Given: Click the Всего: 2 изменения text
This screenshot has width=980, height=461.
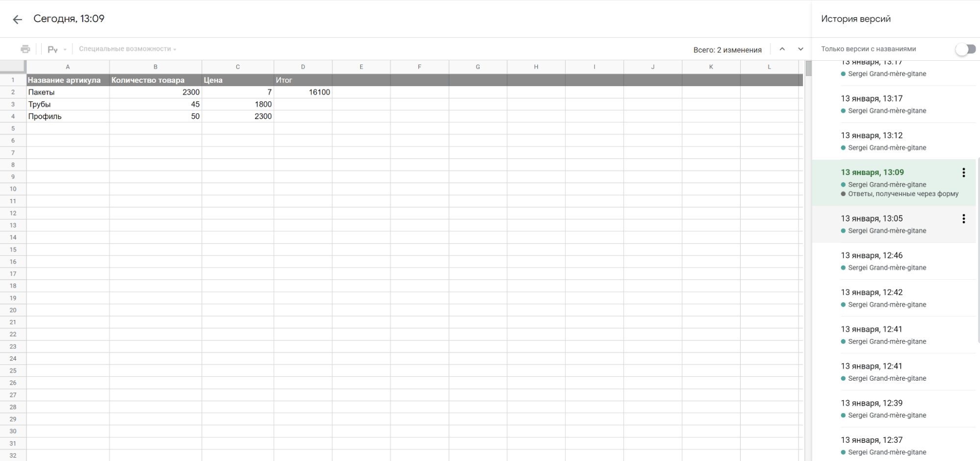Looking at the screenshot, I should [x=727, y=50].
